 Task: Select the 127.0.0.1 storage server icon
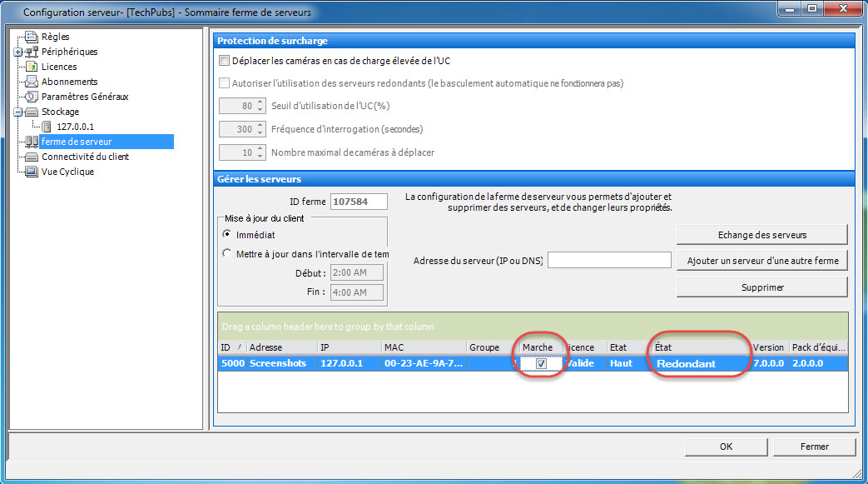point(47,127)
